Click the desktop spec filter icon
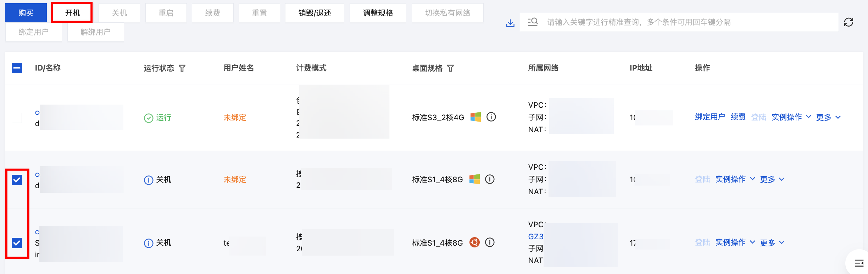Viewport: 868px width, 274px height. 450,68
